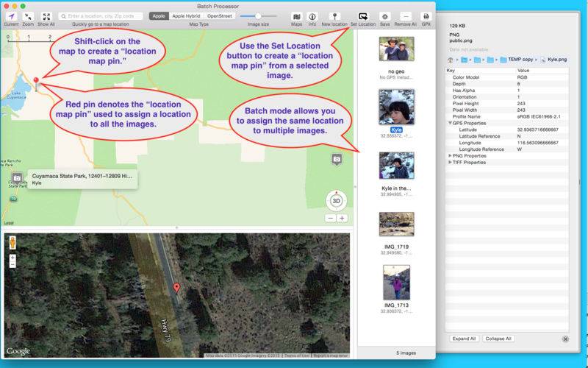Zoom in the satellite view with plus

pos(12,258)
